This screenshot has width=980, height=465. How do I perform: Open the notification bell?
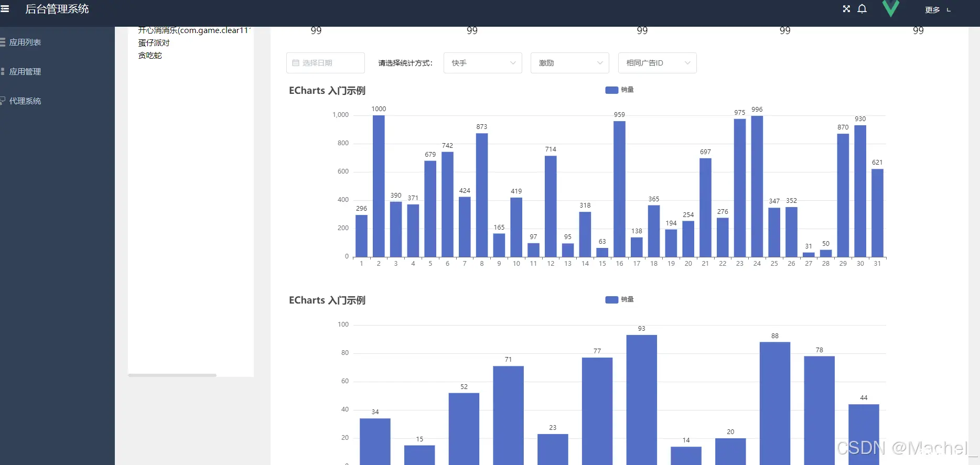click(862, 9)
